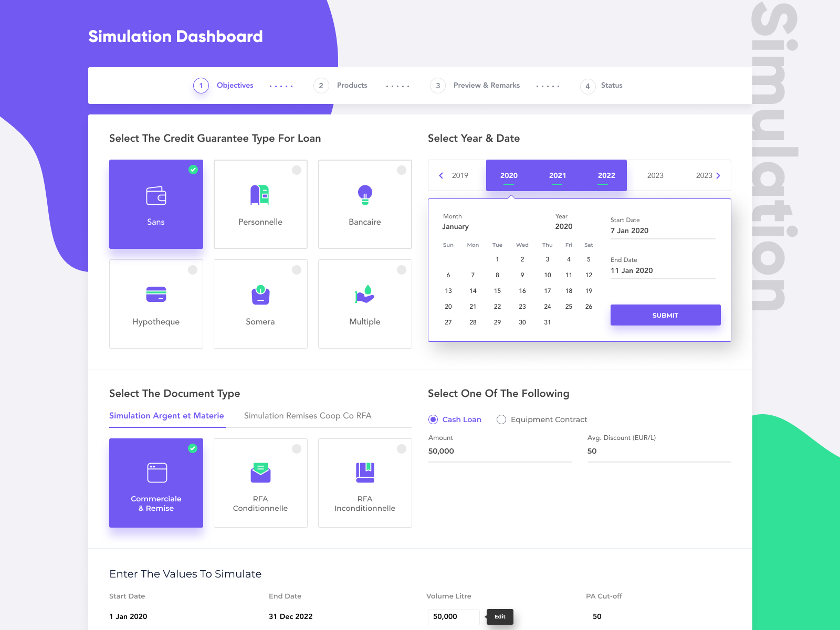Screen dimensions: 840x630
Task: Click the Somera guarantee icon
Action: point(260,295)
